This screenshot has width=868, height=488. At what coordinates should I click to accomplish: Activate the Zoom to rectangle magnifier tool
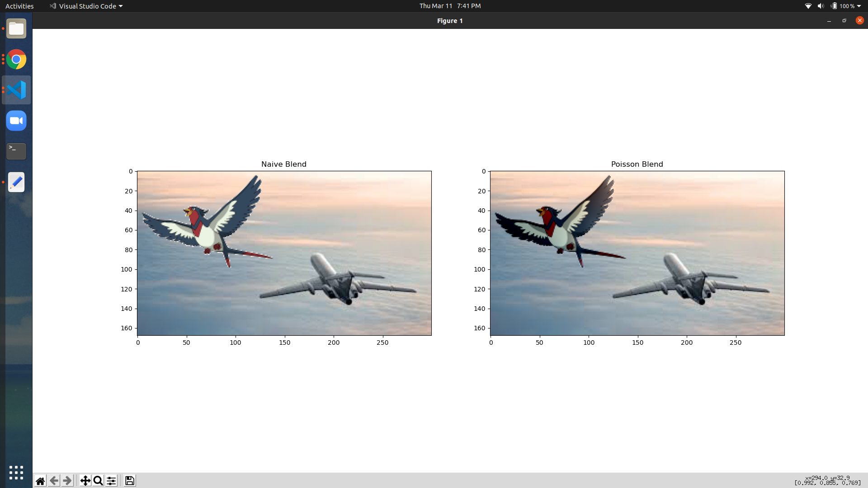(x=98, y=481)
